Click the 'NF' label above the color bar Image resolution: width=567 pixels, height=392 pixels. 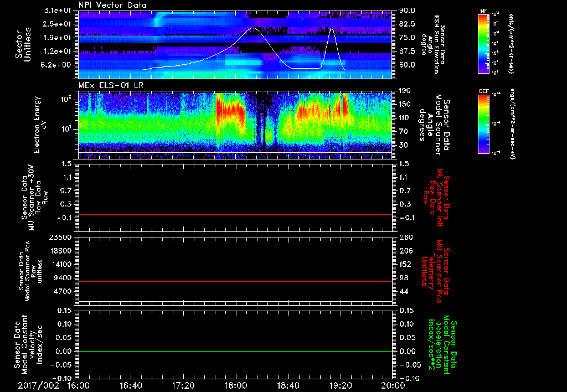(483, 11)
